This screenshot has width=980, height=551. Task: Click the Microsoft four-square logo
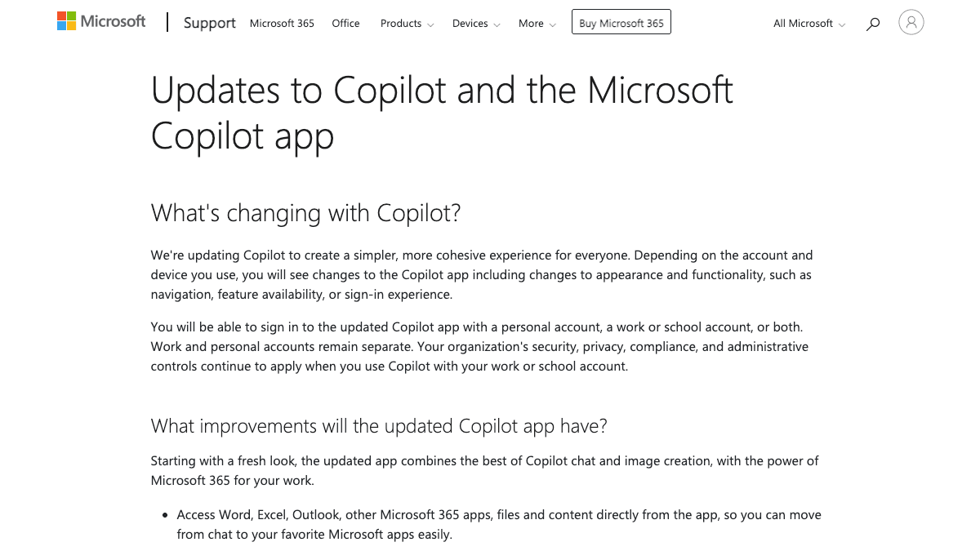coord(66,21)
